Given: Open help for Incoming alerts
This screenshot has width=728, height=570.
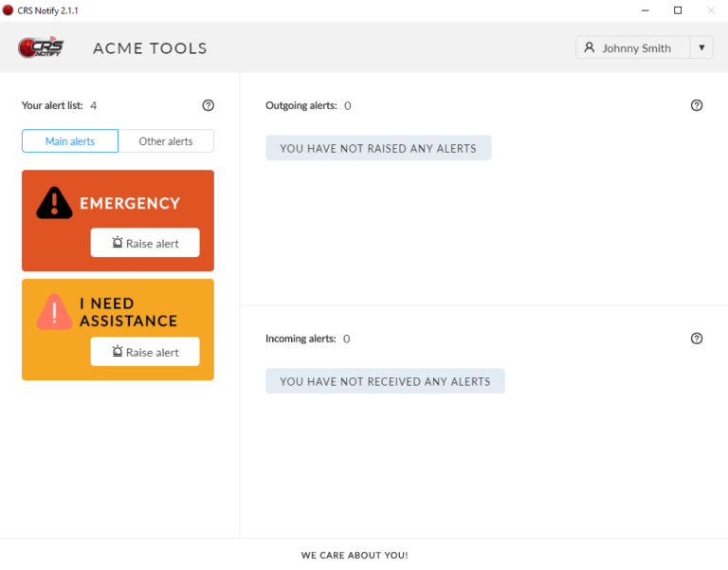Looking at the screenshot, I should [x=697, y=339].
